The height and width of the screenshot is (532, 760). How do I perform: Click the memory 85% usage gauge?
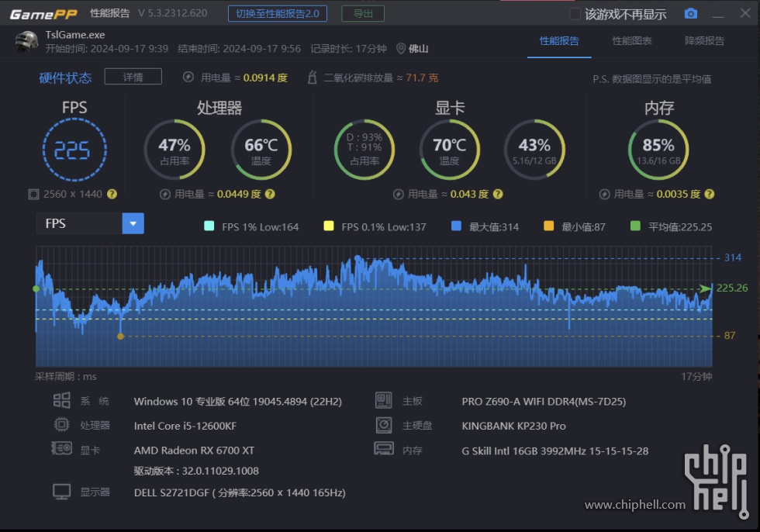[x=658, y=150]
